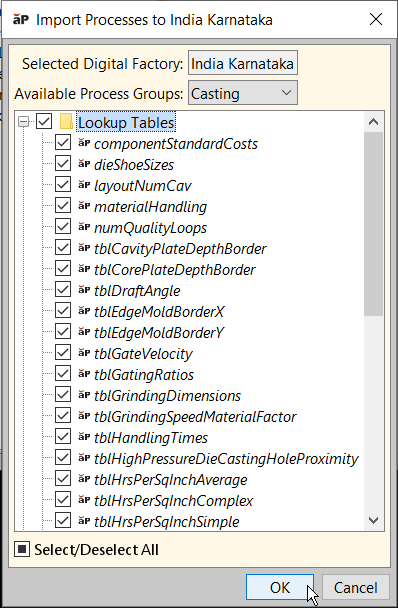Click the aP icon beside tblEdgeMoldBorderX

click(x=84, y=310)
